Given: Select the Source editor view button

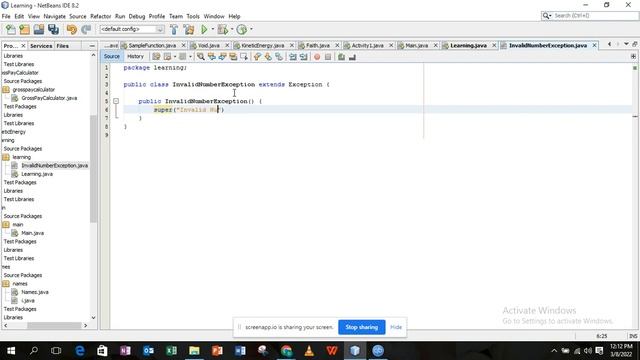Looking at the screenshot, I should (x=111, y=57).
